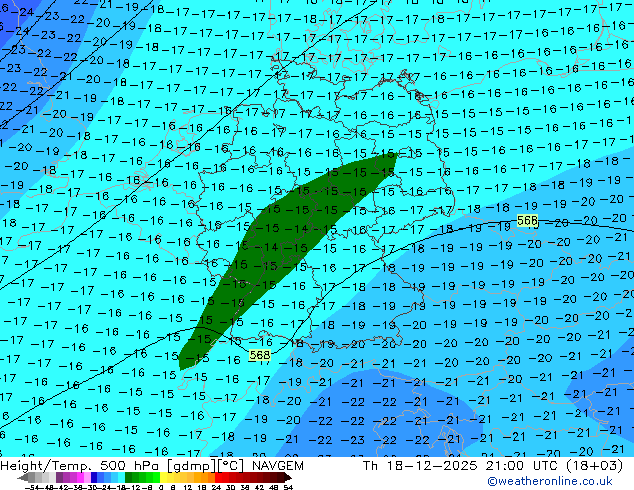Click the lower 568 contour label
This screenshot has height=490, width=634.
(x=259, y=355)
